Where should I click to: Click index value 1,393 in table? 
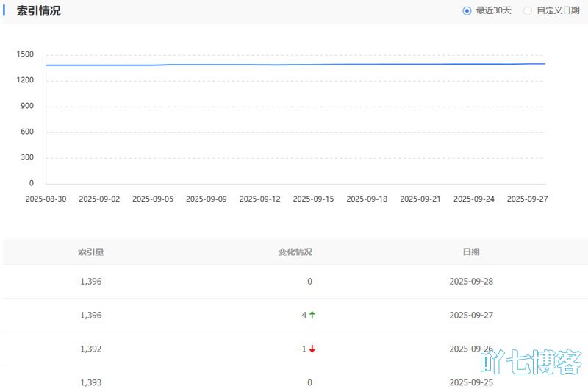[90, 382]
